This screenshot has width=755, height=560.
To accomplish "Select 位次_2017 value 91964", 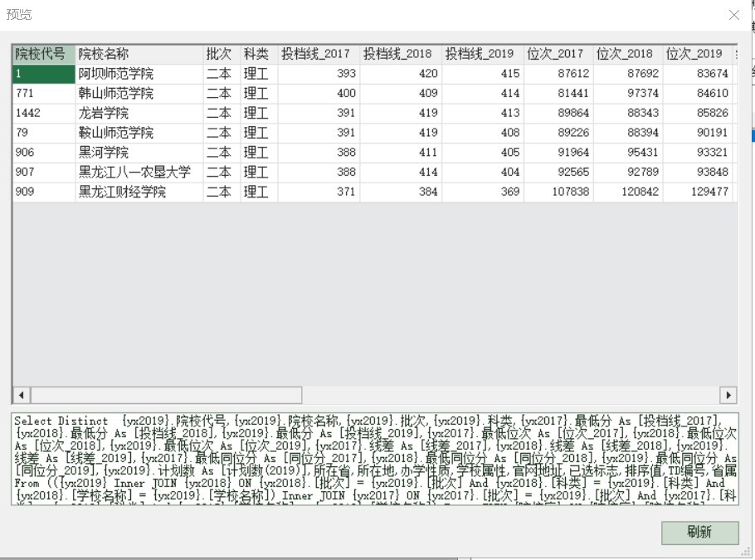I will point(558,153).
